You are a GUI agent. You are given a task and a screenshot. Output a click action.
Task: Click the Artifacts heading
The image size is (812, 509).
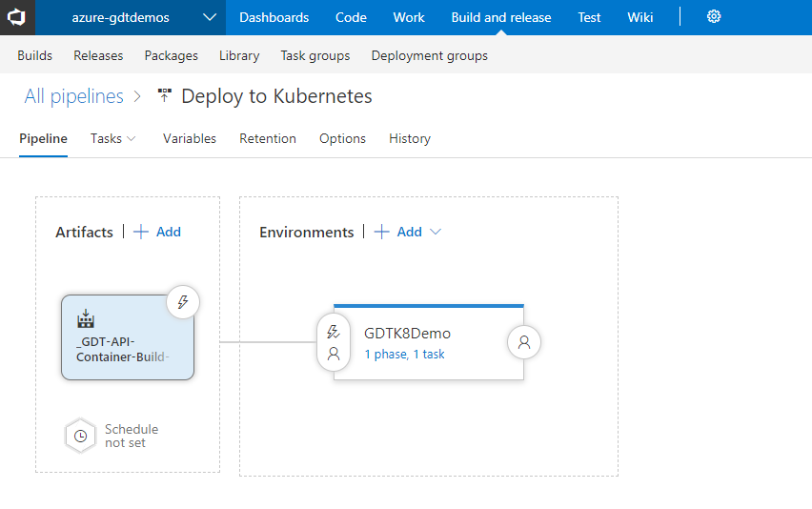[85, 232]
